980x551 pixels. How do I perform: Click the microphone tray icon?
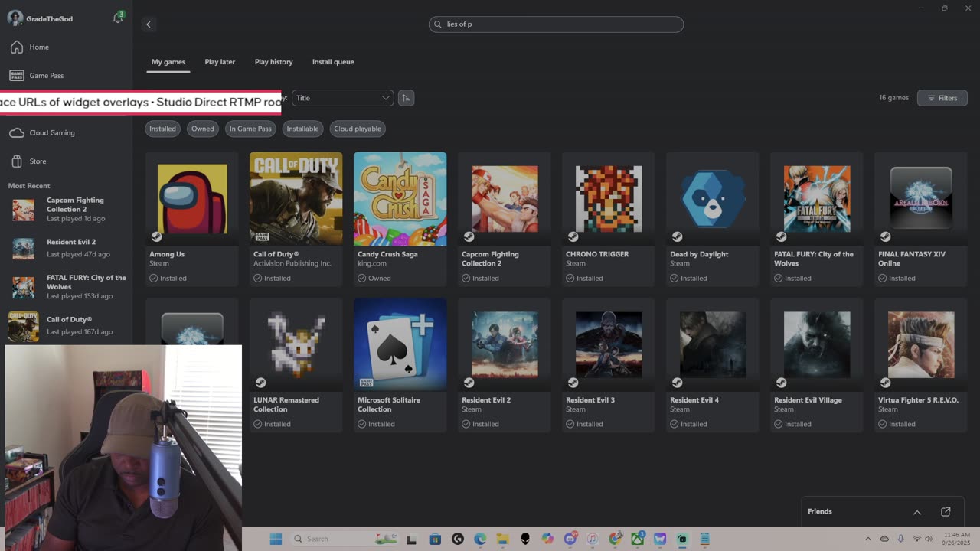point(900,539)
